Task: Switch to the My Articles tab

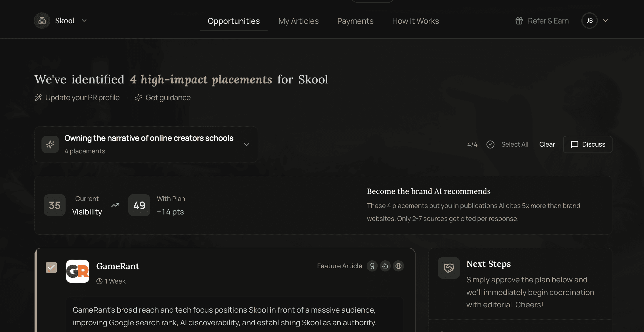Action: [298, 21]
